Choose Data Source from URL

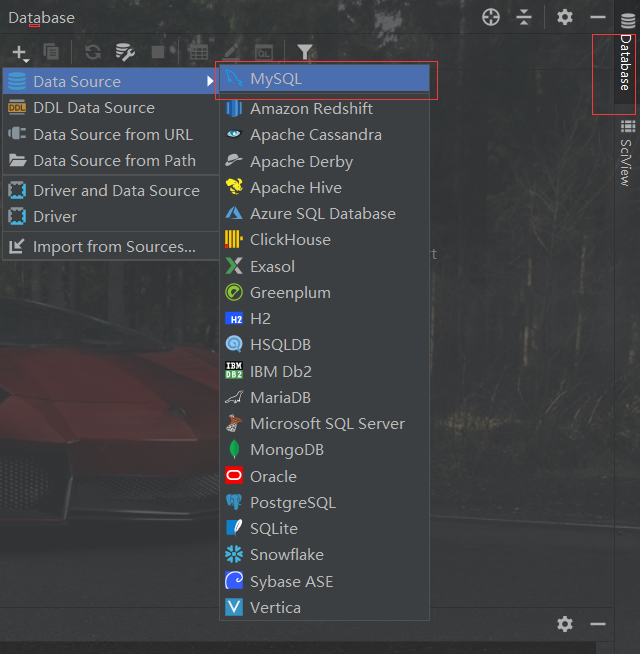pyautogui.click(x=111, y=134)
